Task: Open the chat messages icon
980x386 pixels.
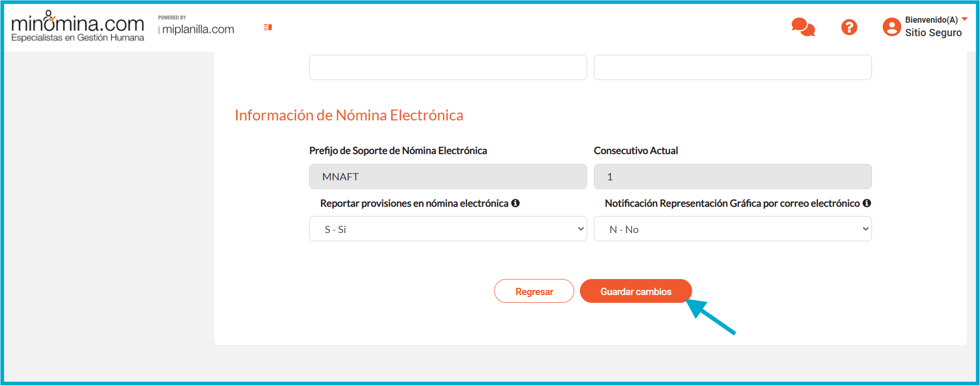Action: (803, 27)
